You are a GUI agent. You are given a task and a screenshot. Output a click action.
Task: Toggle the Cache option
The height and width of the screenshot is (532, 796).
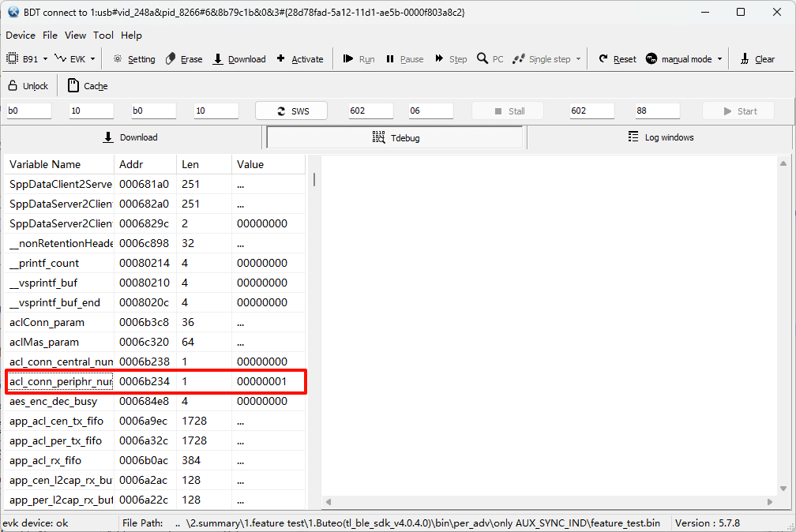[x=87, y=85]
